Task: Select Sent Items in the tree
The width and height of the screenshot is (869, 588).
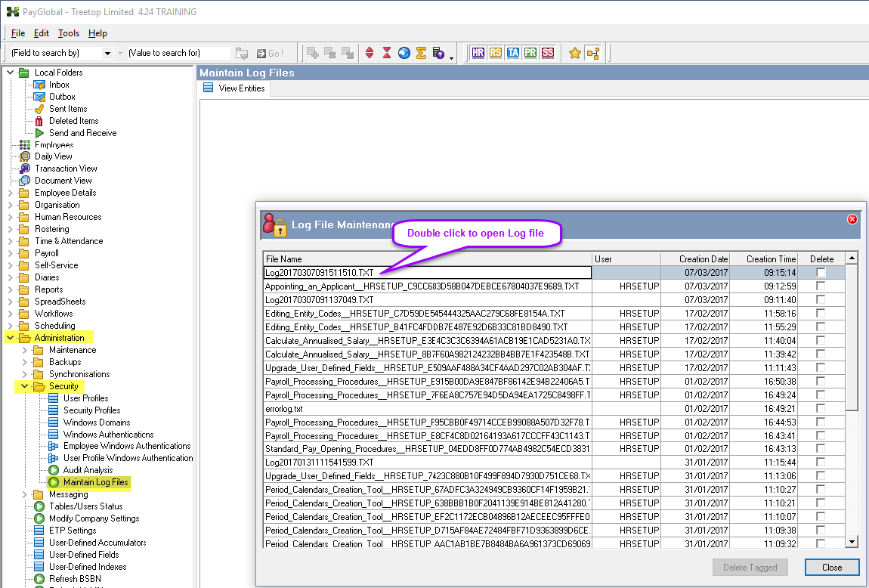Action: pos(68,109)
